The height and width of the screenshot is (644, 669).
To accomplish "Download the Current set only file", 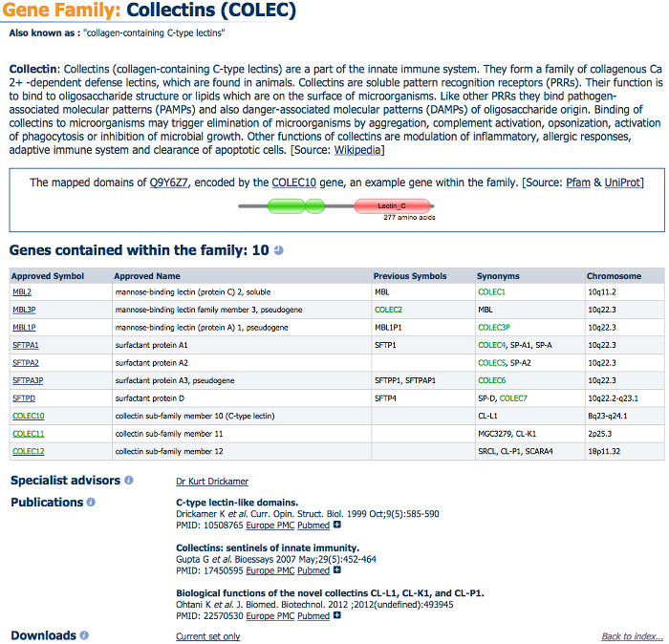I will tap(207, 636).
